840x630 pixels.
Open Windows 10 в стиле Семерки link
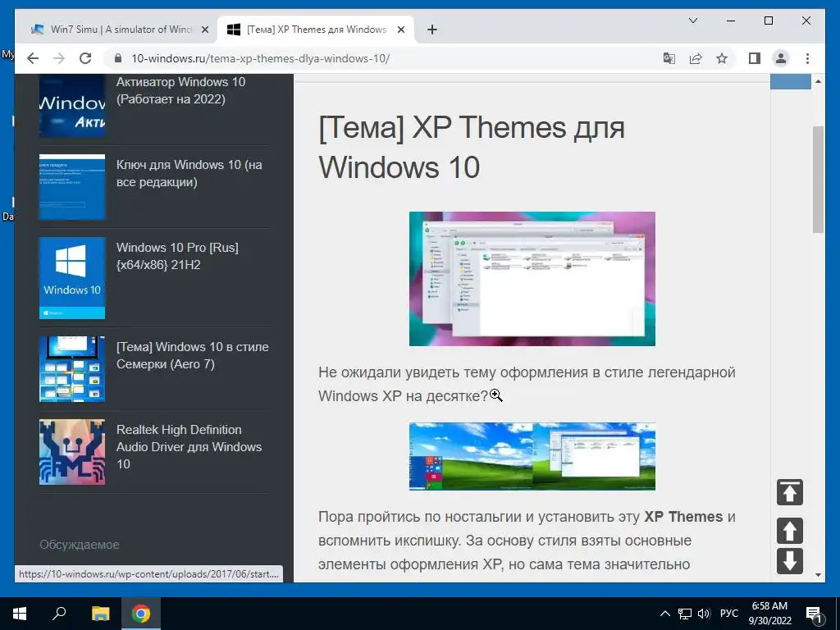point(192,355)
